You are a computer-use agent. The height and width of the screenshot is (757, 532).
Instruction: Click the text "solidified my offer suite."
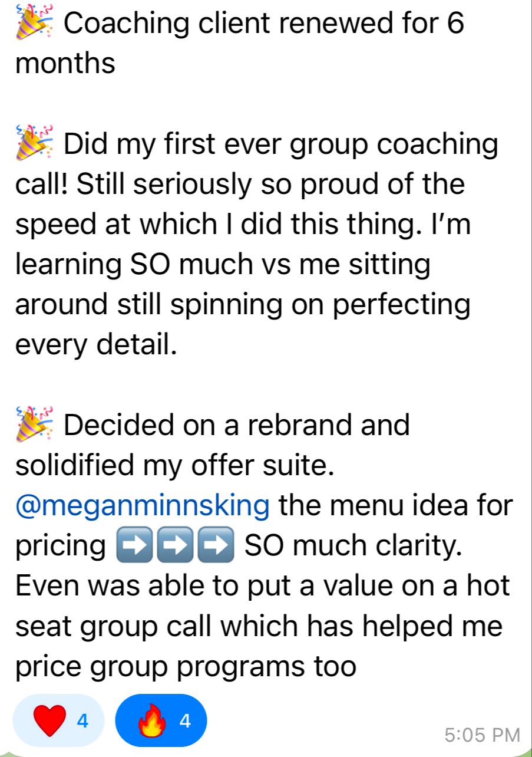[x=175, y=466]
